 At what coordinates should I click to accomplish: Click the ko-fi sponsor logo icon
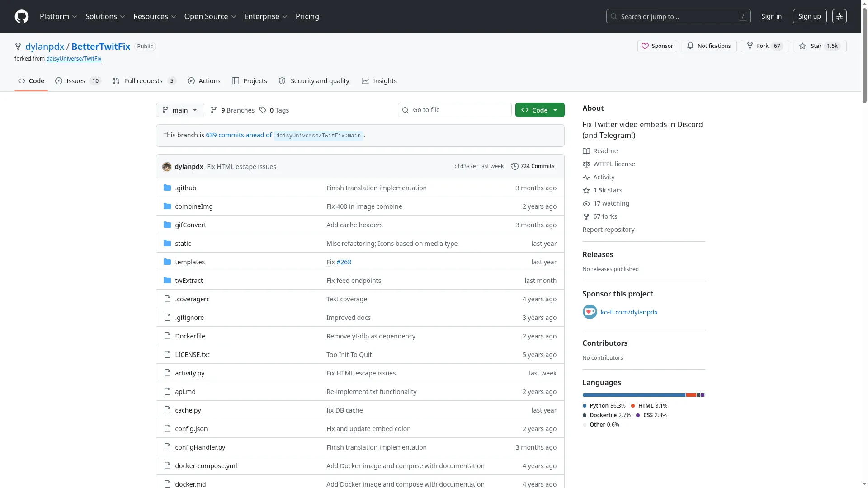coord(590,312)
